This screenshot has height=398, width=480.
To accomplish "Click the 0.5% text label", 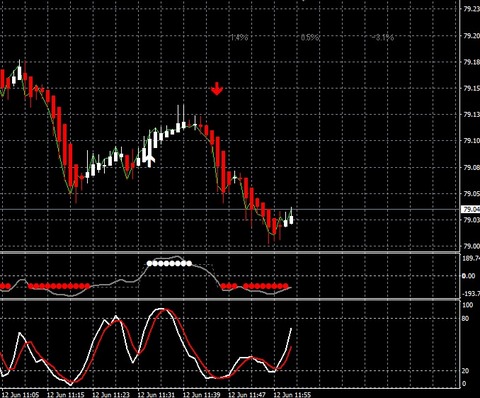I will [x=310, y=37].
